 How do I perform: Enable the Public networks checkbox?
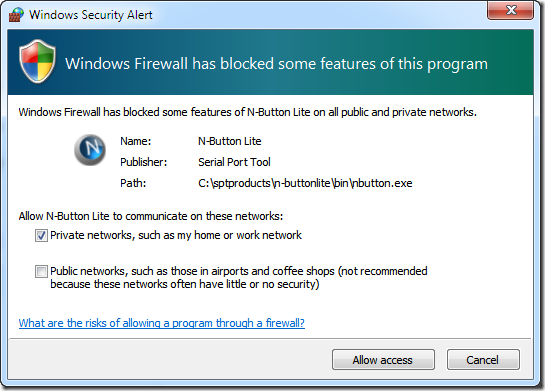(x=41, y=271)
